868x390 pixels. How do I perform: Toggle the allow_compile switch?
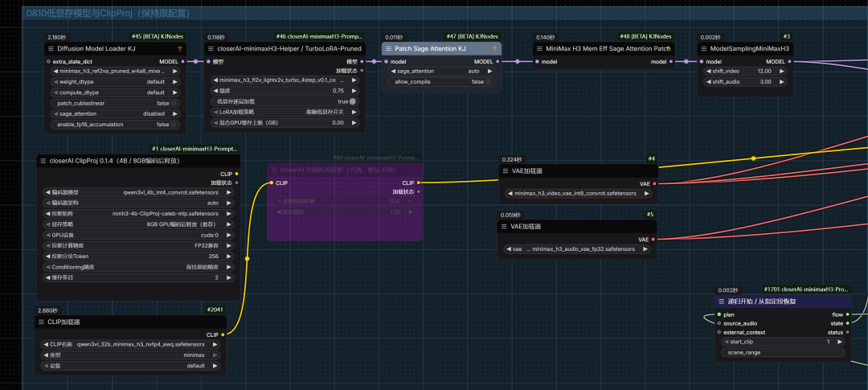pos(489,82)
